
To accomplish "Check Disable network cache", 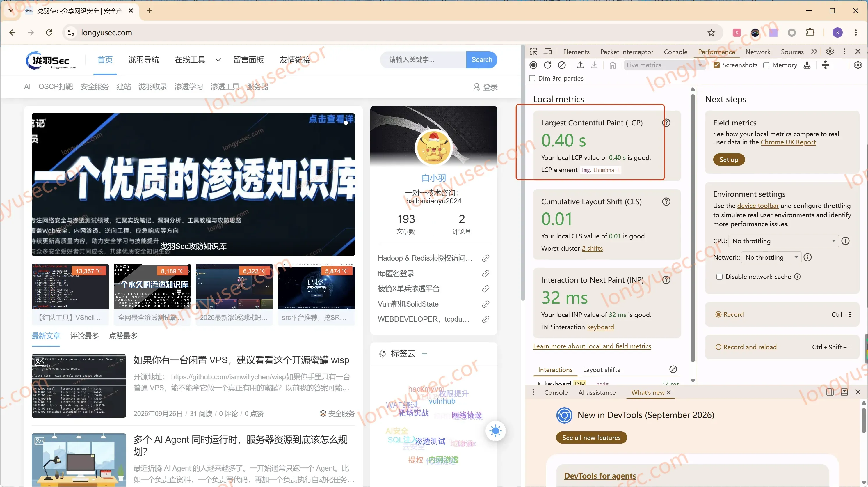I will click(719, 277).
